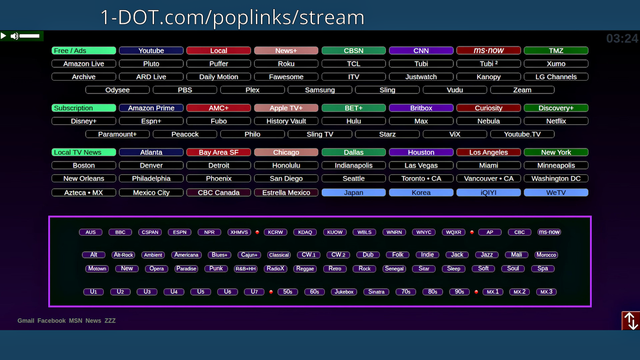Open Chicago local news
This screenshot has width=640, height=360.
coord(286,152)
